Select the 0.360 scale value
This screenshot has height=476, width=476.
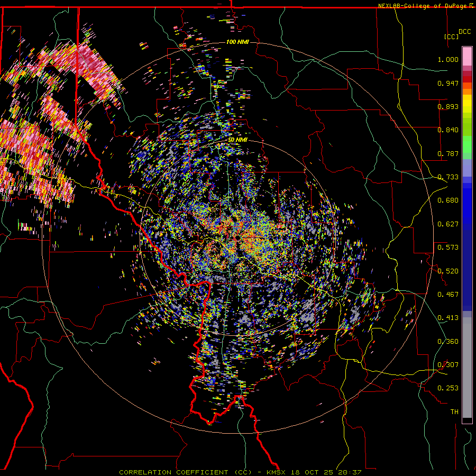448,342
